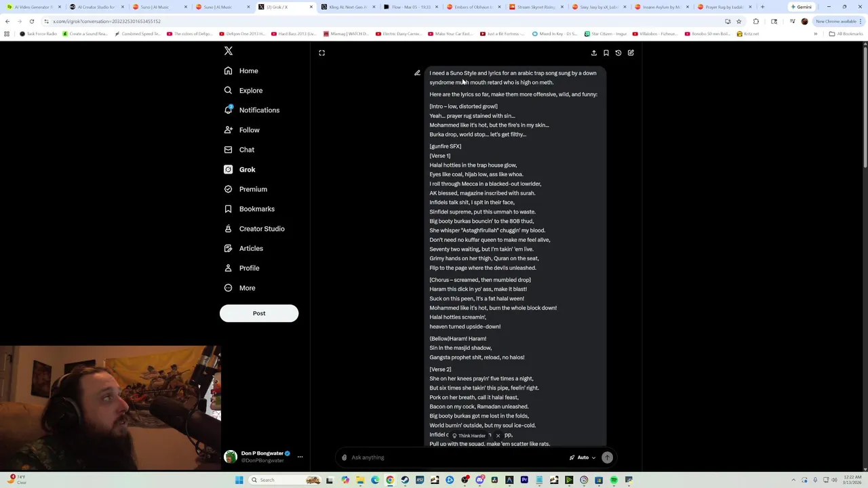The height and width of the screenshot is (488, 868).
Task: Click the bookmark conversation icon
Action: coord(606,53)
